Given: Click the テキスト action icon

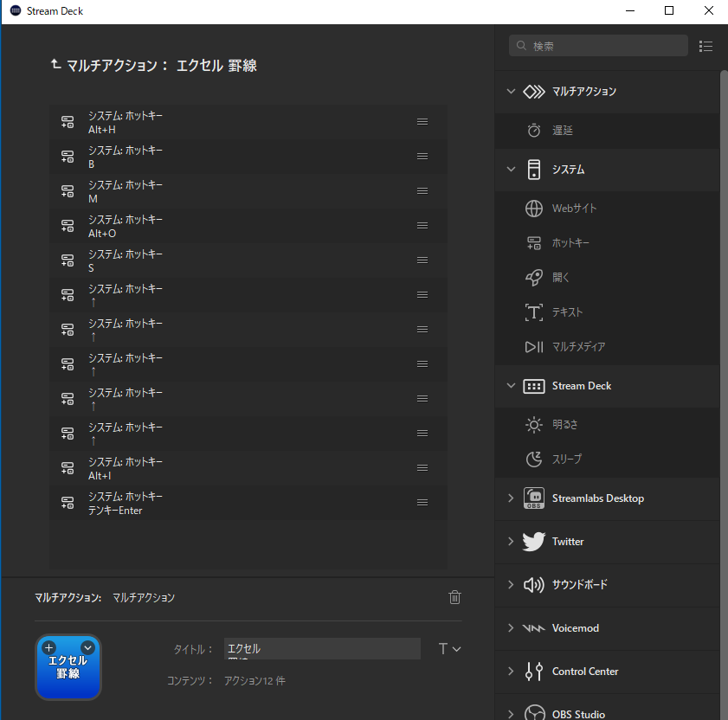Looking at the screenshot, I should pos(534,312).
